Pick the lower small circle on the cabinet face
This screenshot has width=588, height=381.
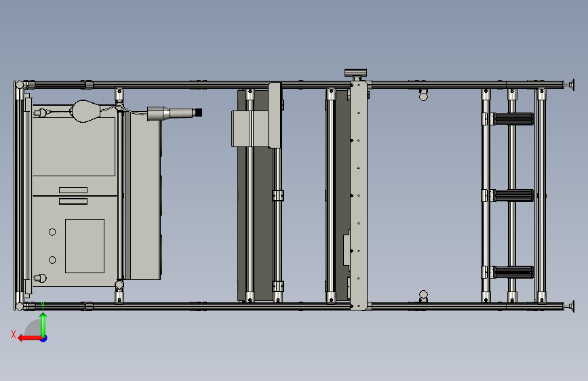pos(52,260)
